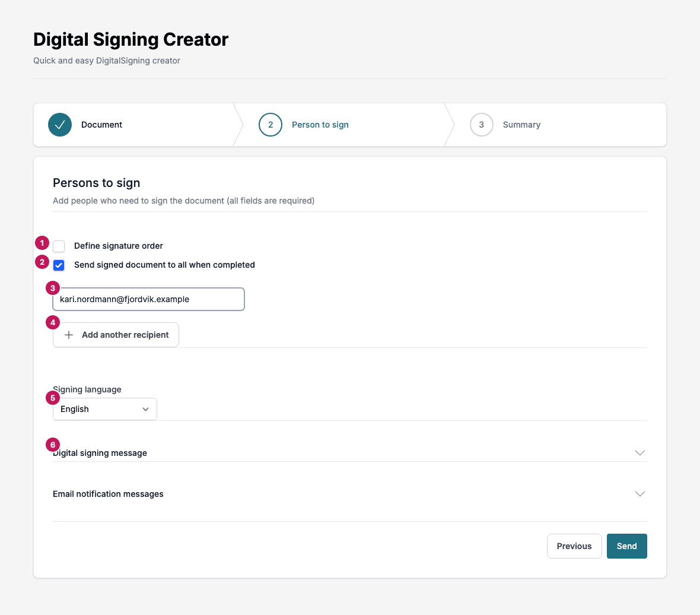Expand the Digital signing message section

[x=350, y=453]
